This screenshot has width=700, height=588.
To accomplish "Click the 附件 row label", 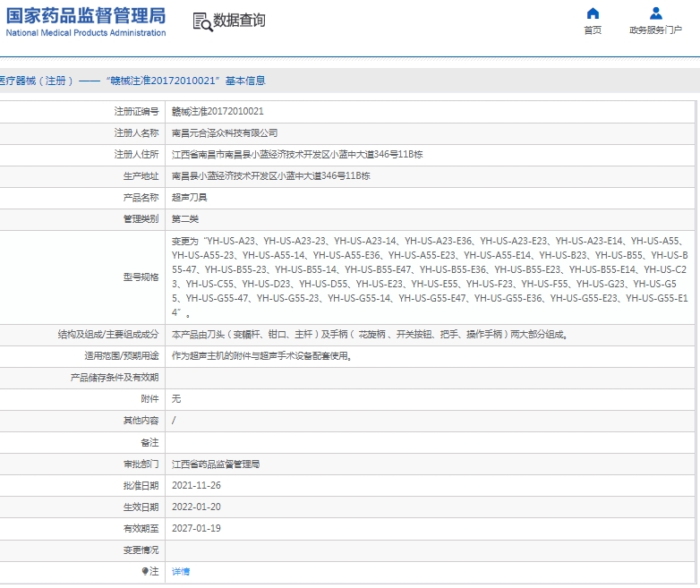I will (x=149, y=398).
